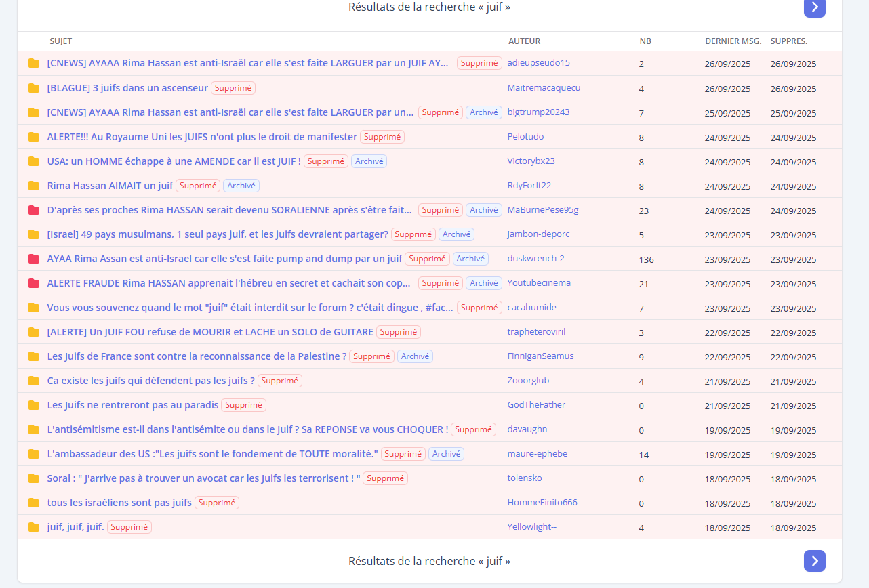Click yellow folder icon in Zooorglub's row
The width and height of the screenshot is (869, 588).
34,381
